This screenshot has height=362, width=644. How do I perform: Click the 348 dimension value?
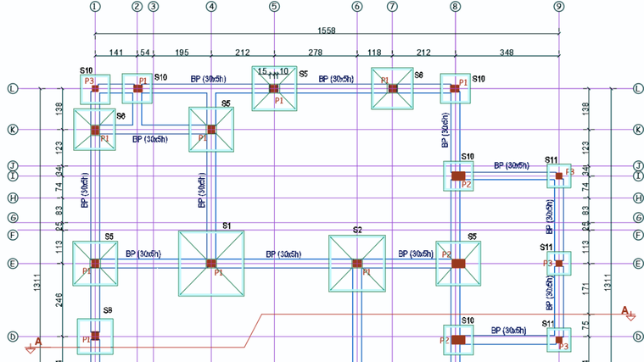[x=507, y=53]
